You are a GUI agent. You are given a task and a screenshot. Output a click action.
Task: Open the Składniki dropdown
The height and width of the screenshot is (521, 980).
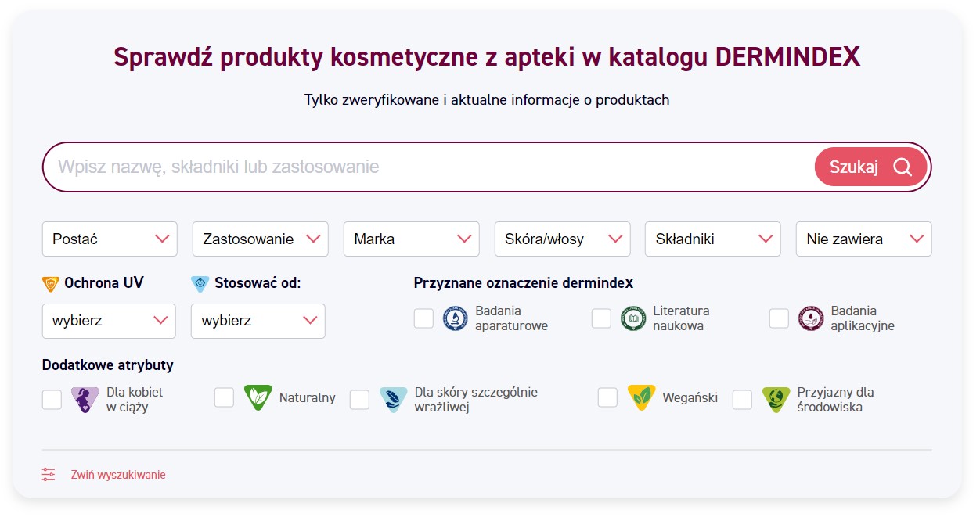[x=712, y=239]
